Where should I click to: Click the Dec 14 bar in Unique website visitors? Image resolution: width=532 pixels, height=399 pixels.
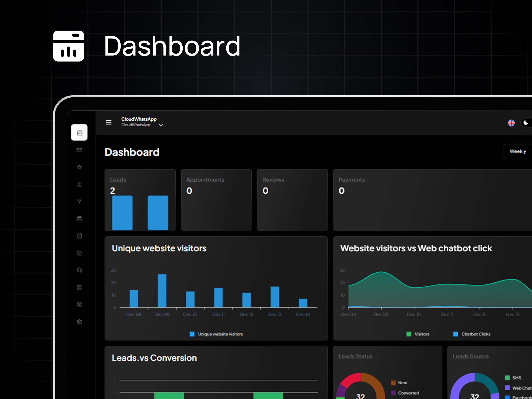point(303,303)
